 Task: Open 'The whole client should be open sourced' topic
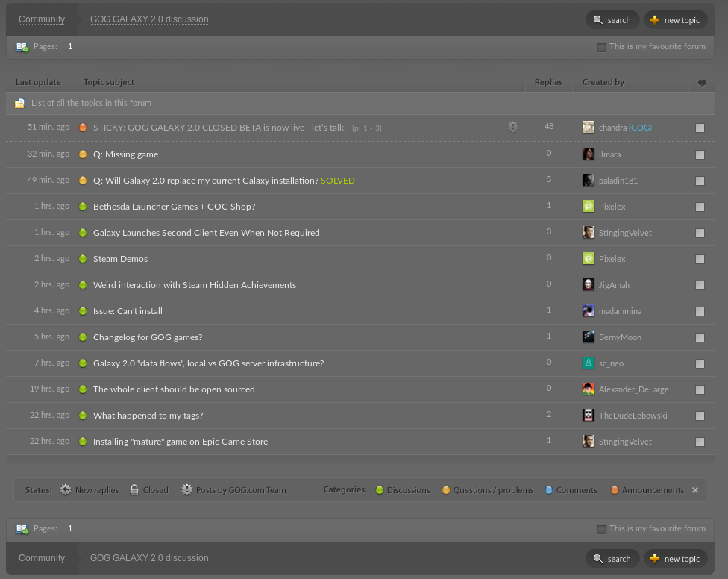point(174,389)
